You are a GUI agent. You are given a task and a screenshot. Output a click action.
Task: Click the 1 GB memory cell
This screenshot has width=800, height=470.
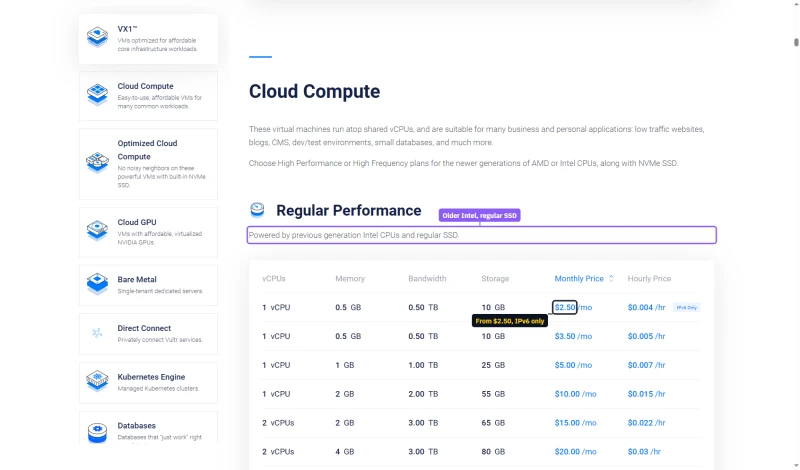pyautogui.click(x=344, y=365)
